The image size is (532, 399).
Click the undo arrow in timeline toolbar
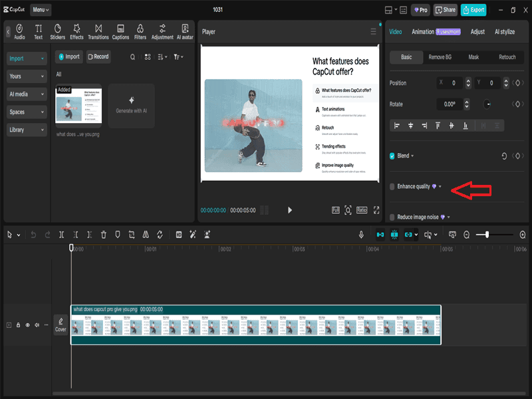(x=33, y=235)
